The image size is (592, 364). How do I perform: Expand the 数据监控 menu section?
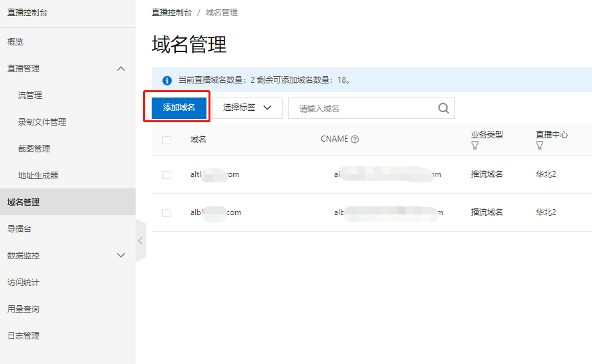(121, 255)
